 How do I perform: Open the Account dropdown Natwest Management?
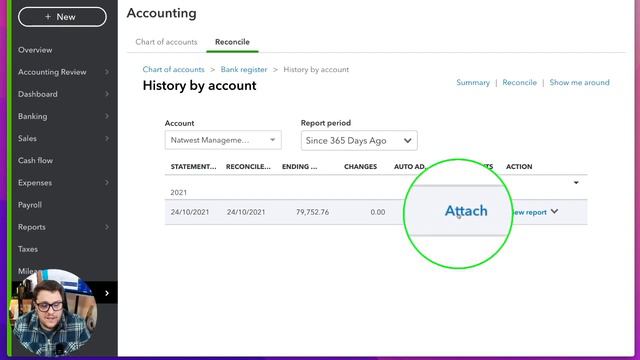[x=223, y=140]
